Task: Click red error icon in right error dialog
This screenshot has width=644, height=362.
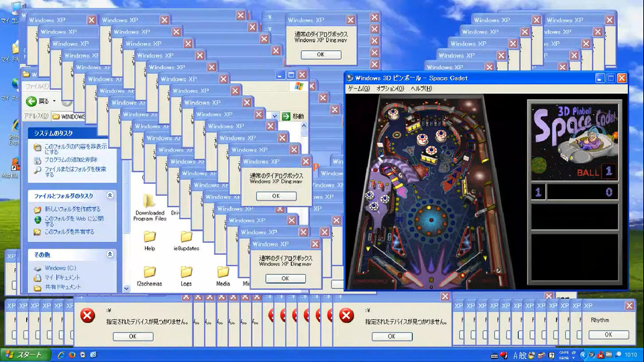Action: click(346, 315)
